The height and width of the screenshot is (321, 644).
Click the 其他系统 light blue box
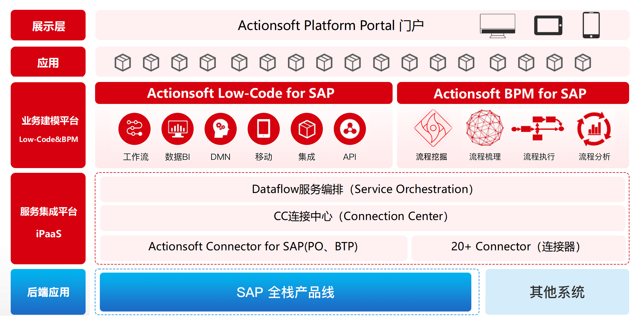[557, 292]
